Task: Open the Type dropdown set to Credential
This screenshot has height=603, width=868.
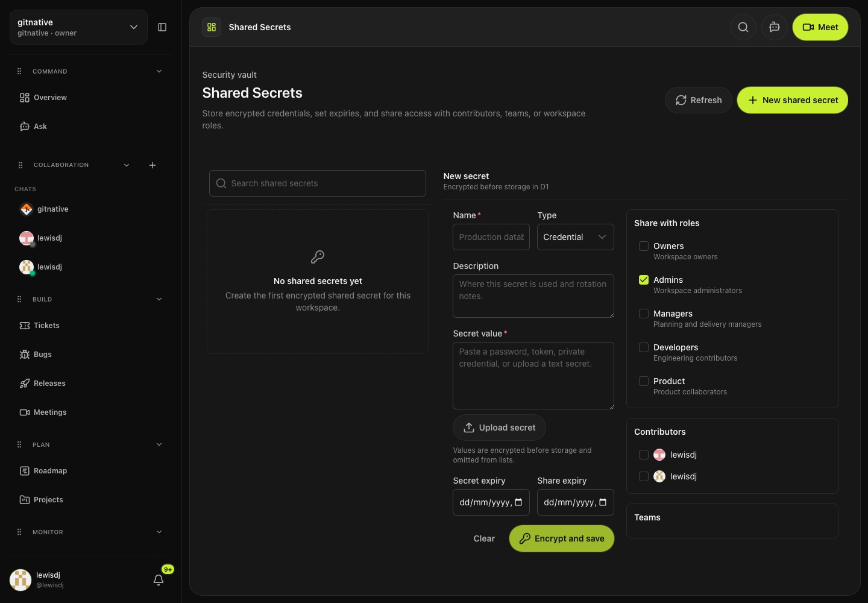Action: (576, 237)
